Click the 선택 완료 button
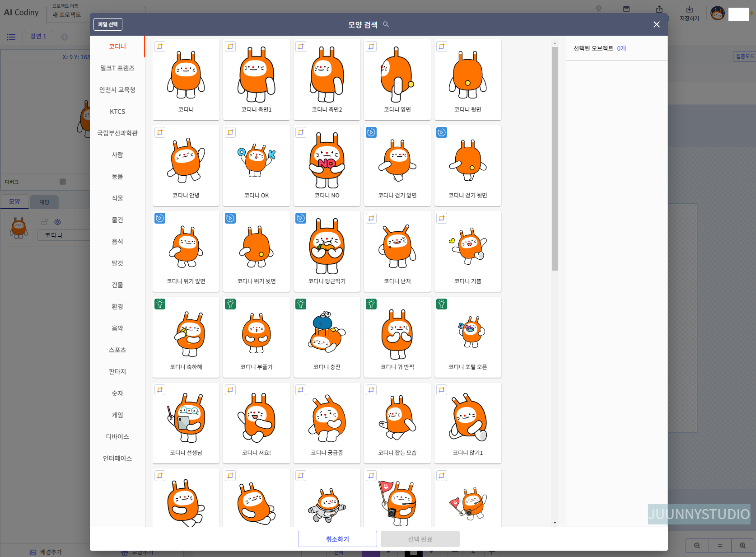The image size is (756, 557). [420, 539]
